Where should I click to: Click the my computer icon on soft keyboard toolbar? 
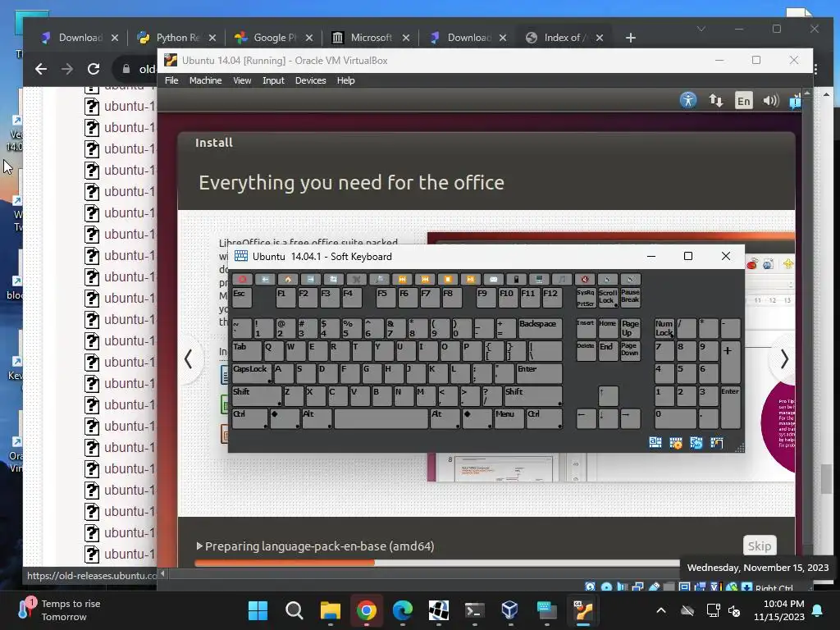pyautogui.click(x=539, y=279)
